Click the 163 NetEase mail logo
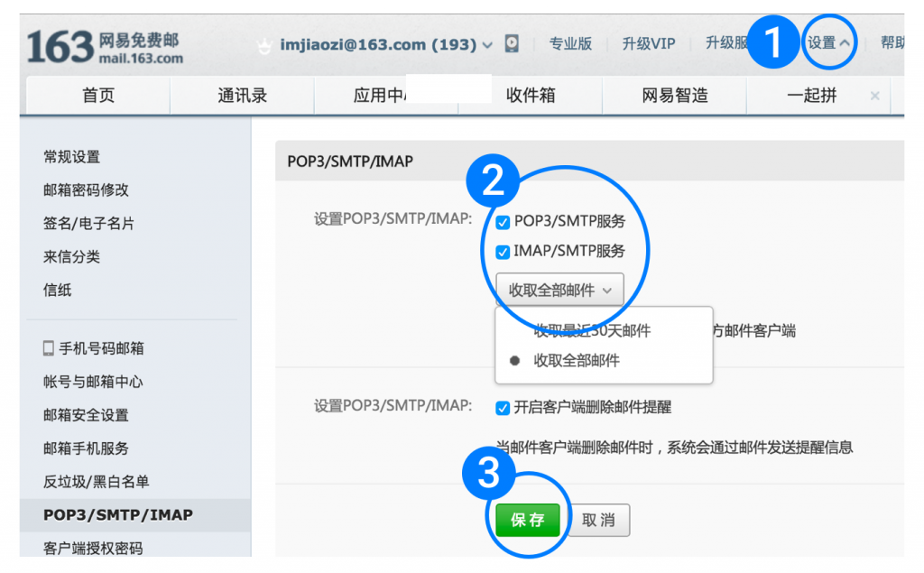 [105, 47]
